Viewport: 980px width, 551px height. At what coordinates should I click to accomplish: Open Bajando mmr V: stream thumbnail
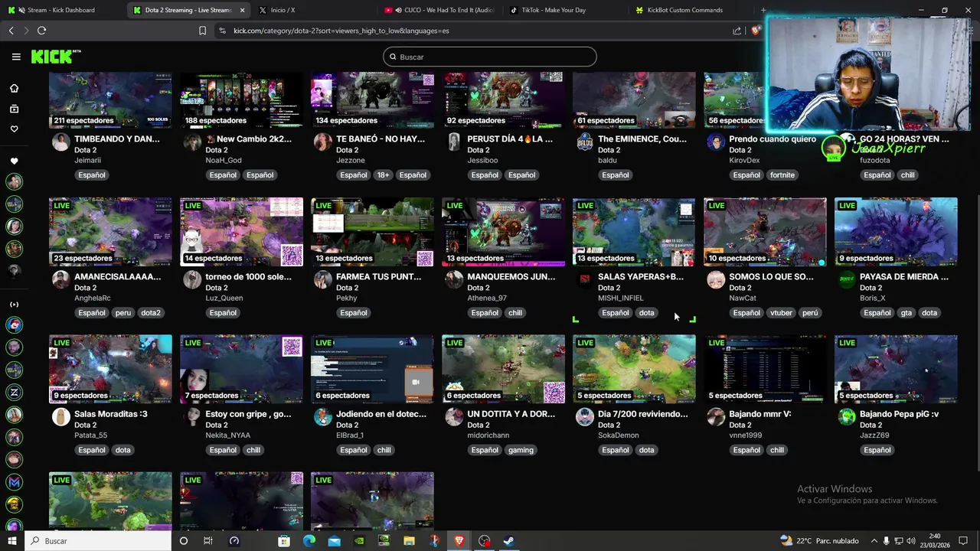point(765,369)
